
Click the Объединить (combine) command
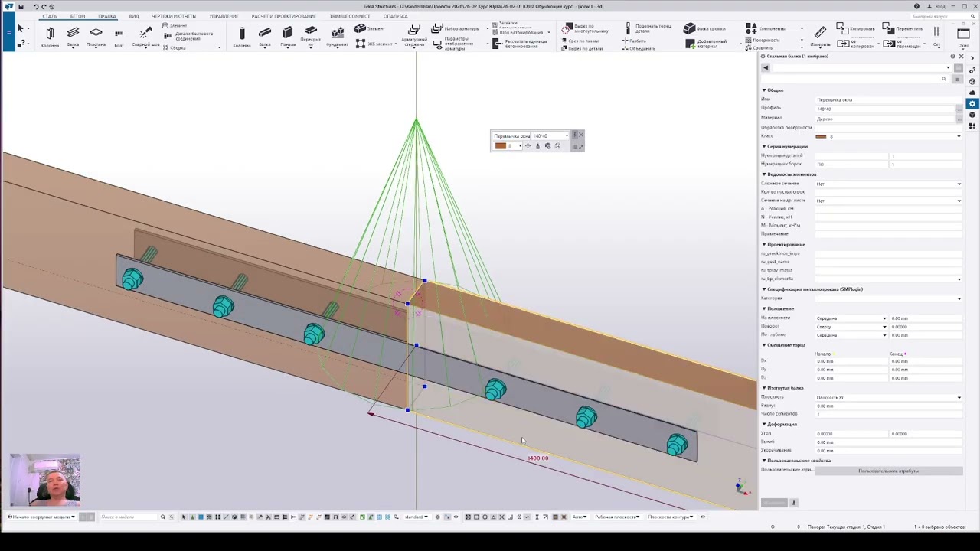pos(638,48)
